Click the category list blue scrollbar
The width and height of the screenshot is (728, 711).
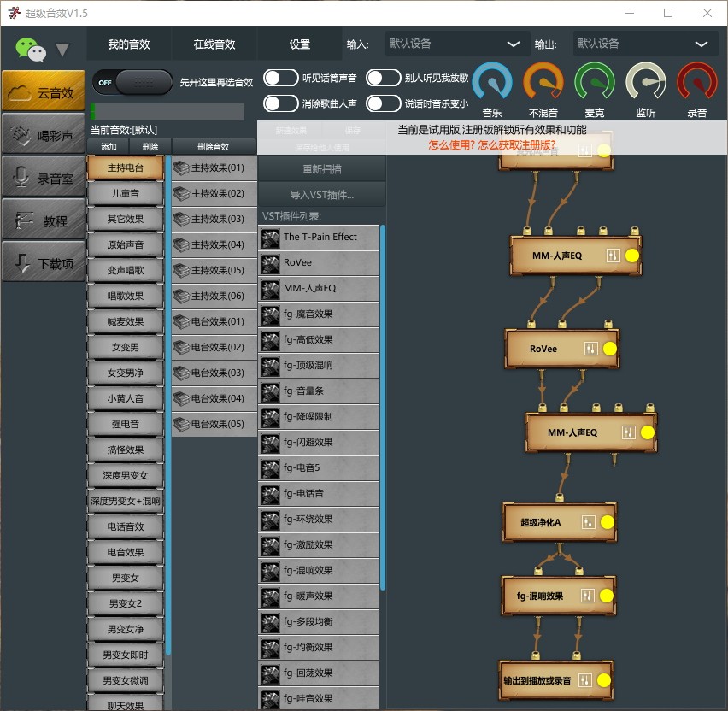(x=168, y=405)
